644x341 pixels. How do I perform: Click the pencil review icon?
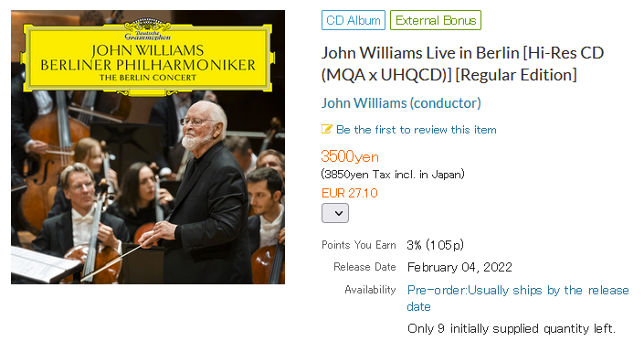326,130
